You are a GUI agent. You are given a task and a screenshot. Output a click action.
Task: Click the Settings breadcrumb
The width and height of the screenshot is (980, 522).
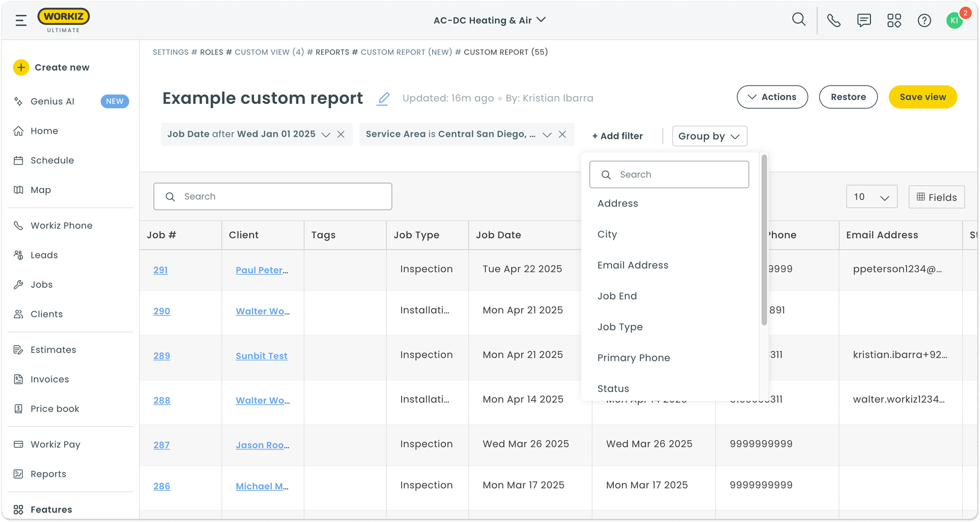[x=170, y=52]
